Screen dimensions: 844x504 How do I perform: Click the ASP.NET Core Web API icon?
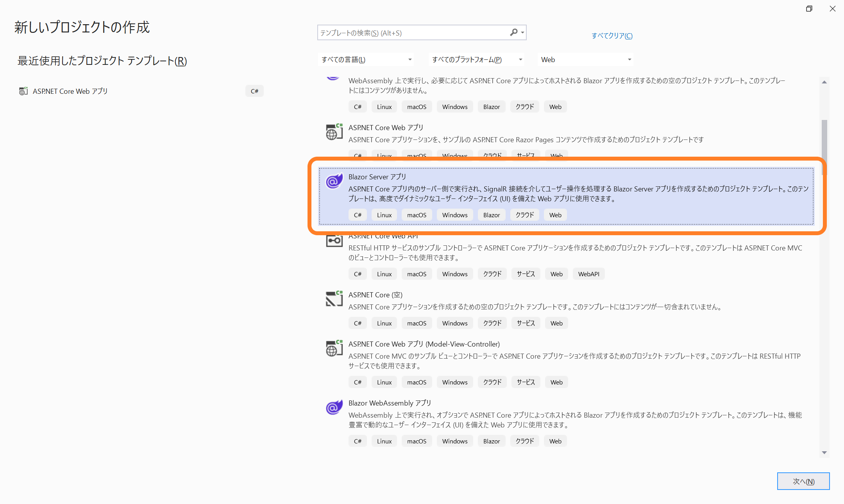pyautogui.click(x=334, y=240)
